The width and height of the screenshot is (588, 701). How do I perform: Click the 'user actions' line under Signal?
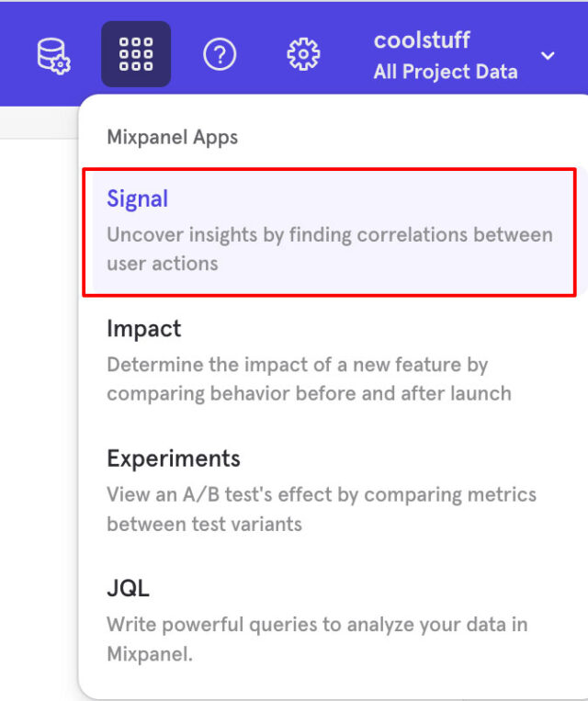pyautogui.click(x=163, y=264)
